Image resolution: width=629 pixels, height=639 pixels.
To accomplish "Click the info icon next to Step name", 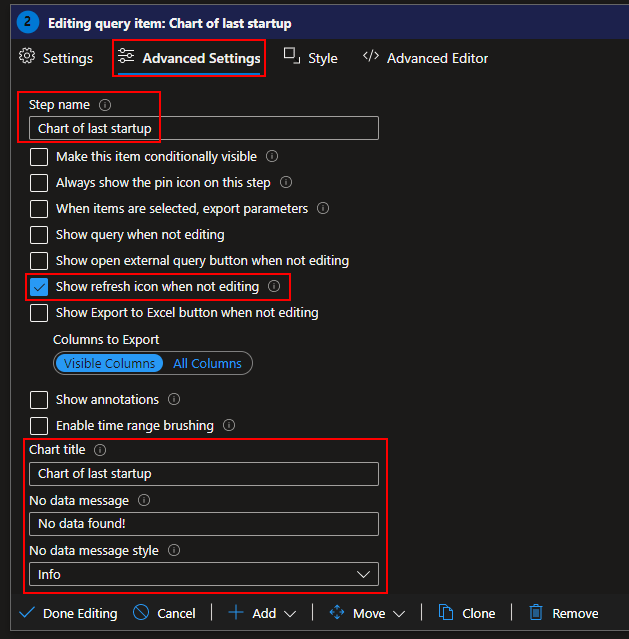I will (x=105, y=105).
